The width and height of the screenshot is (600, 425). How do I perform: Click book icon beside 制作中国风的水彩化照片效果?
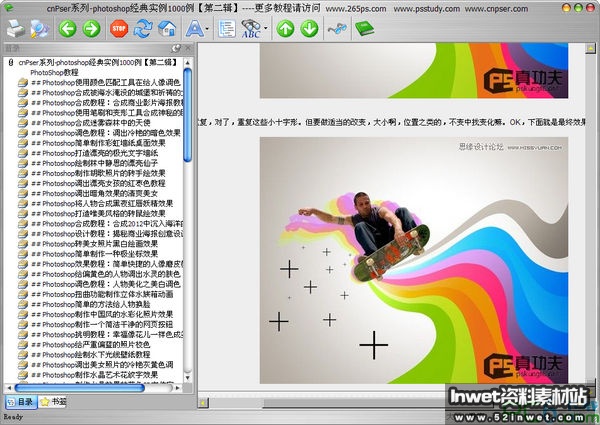pos(23,314)
